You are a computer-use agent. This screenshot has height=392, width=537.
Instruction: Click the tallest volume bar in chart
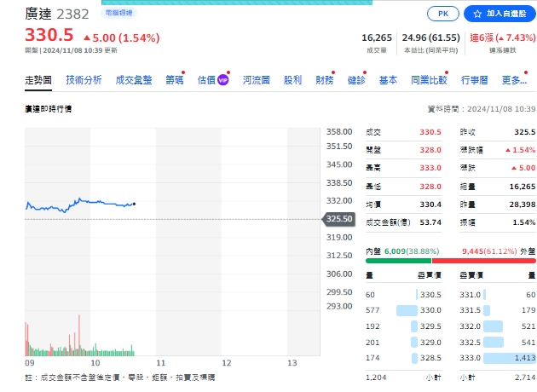coord(79,335)
